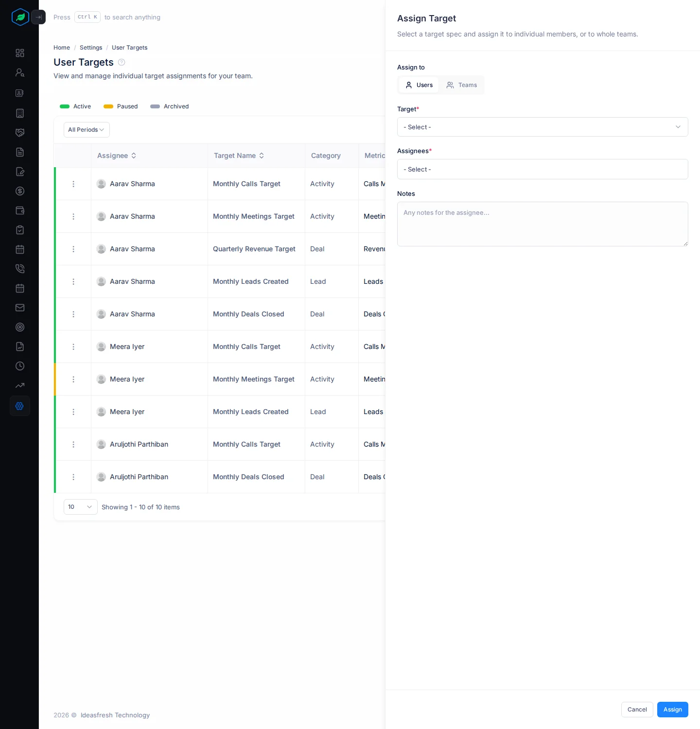The width and height of the screenshot is (700, 729).
Task: Click the Category column header
Action: 326,156
